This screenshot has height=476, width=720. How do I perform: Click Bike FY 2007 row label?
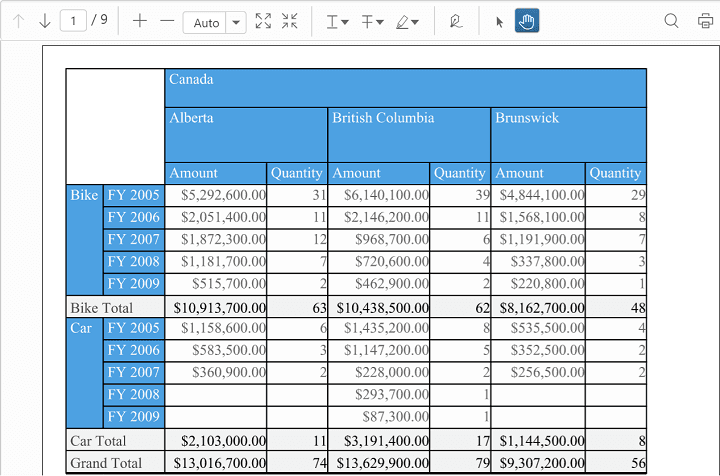click(x=134, y=240)
